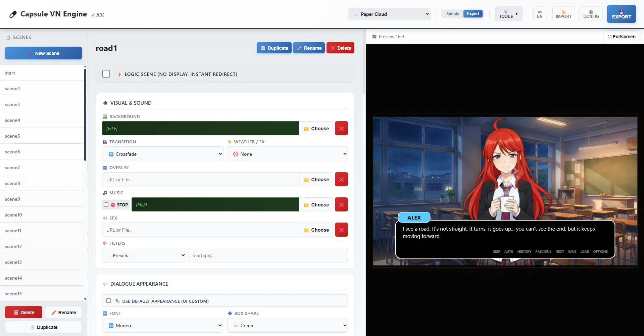Viewport: 644px width, 336px height.
Task: Open the Crossfade transition dropdown
Action: click(163, 154)
